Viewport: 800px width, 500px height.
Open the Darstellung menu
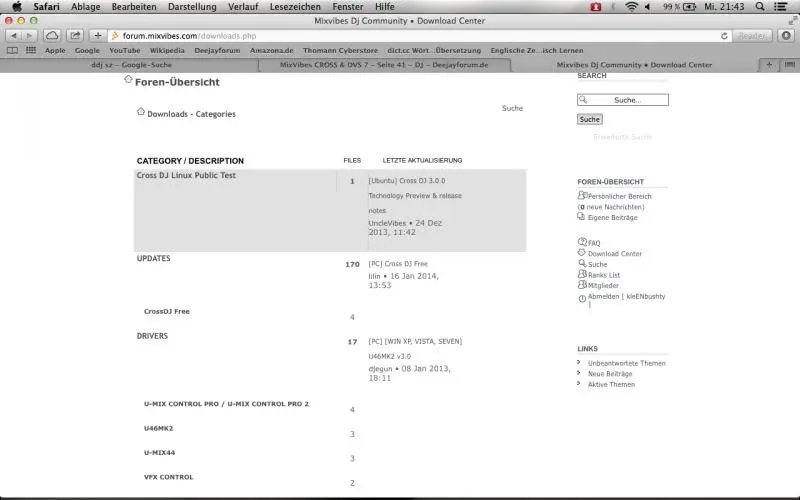pos(192,7)
